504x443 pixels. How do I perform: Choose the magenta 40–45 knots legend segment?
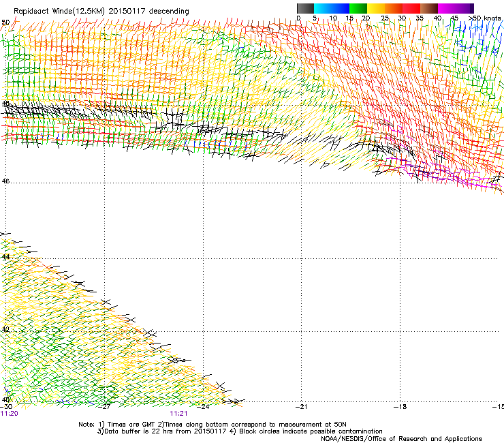(447, 8)
